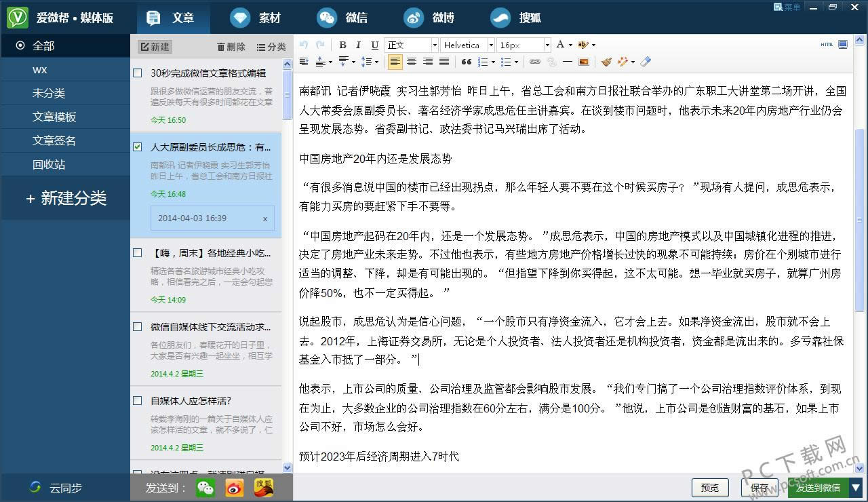
Task: Align text left
Action: (395, 62)
